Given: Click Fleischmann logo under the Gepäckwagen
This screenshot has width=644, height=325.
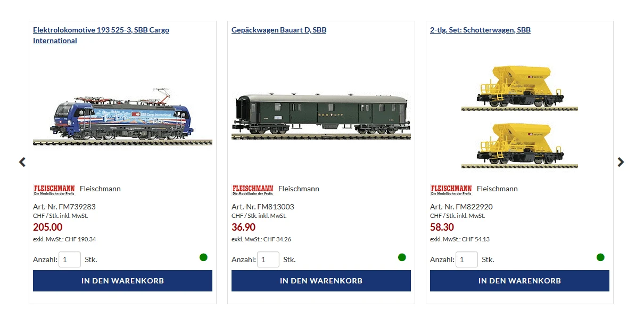Looking at the screenshot, I should 253,189.
